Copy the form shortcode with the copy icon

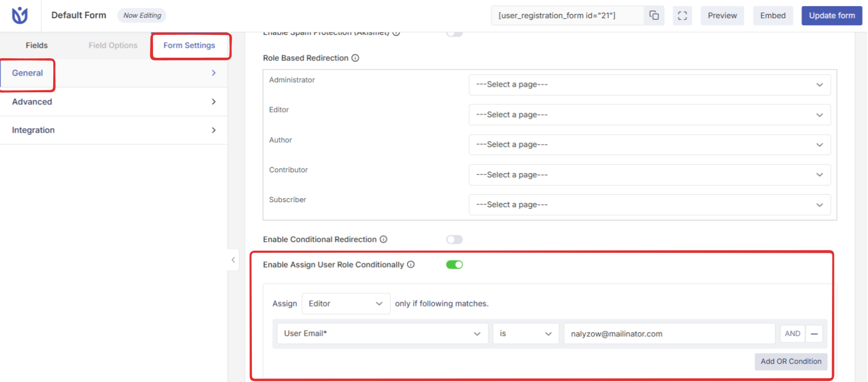coord(654,16)
